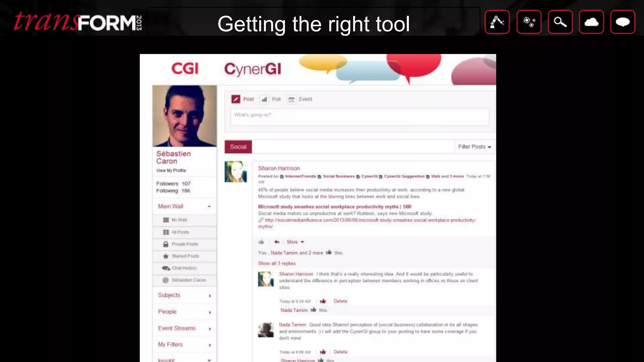The height and width of the screenshot is (362, 644).
Task: Switch to the Social tab
Action: [x=238, y=147]
